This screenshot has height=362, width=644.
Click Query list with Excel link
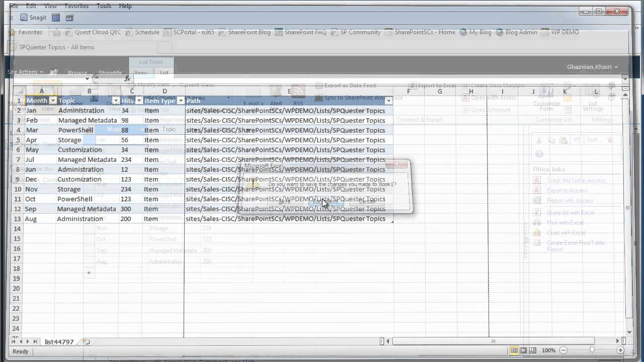click(x=571, y=213)
